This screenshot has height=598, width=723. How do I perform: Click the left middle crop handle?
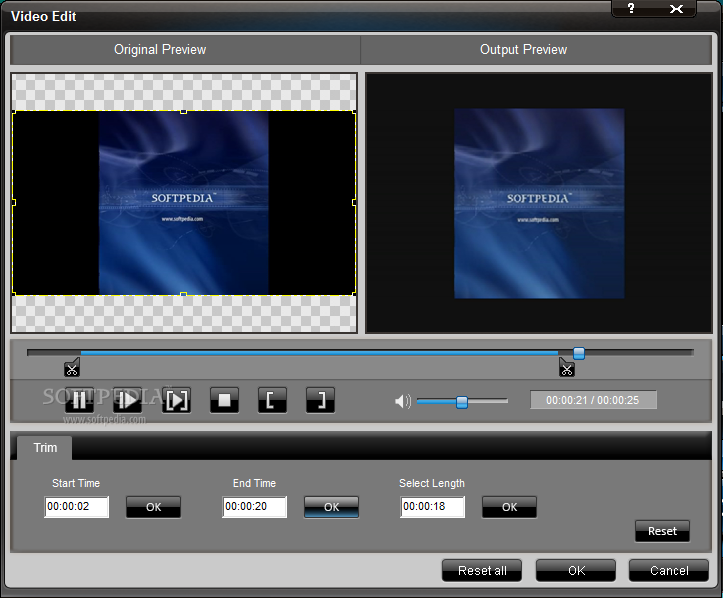[x=13, y=202]
